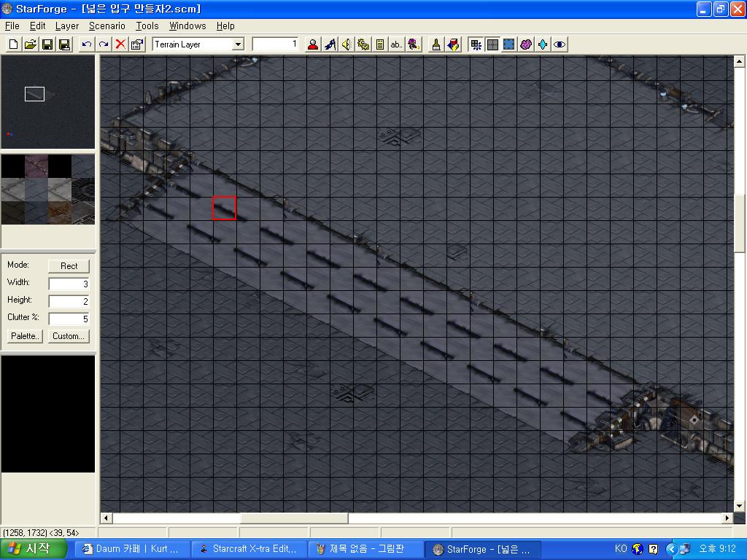Open the File menu
Screen dimensions: 747x560
12,26
